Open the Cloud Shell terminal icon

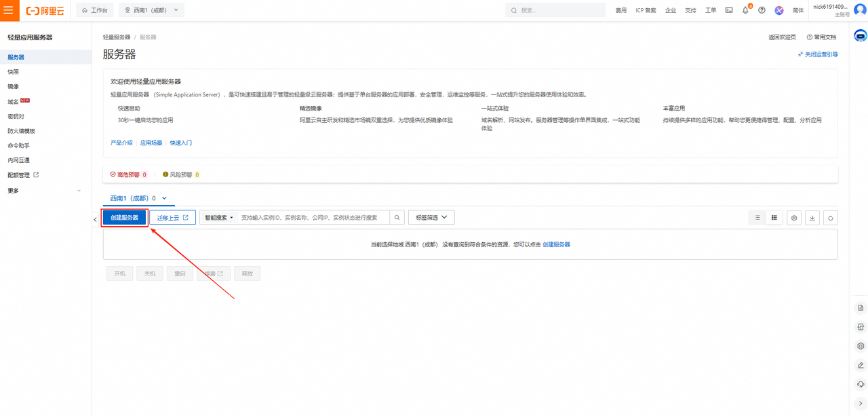pyautogui.click(x=729, y=10)
